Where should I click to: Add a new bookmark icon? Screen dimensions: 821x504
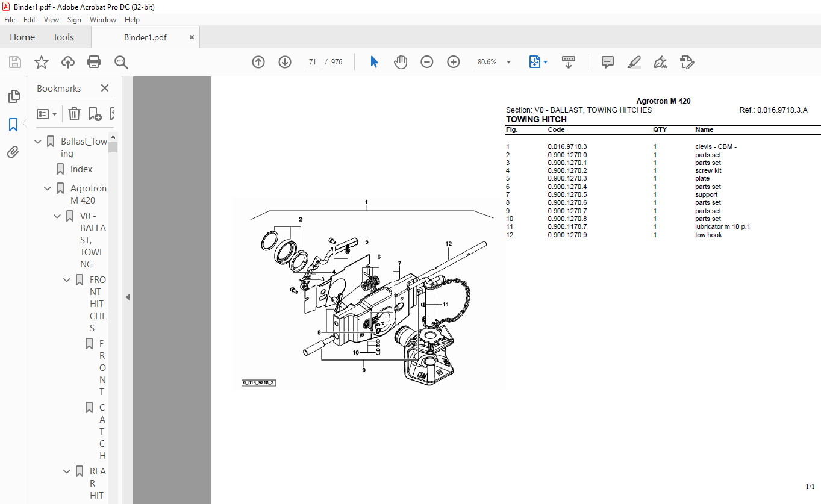coord(95,114)
